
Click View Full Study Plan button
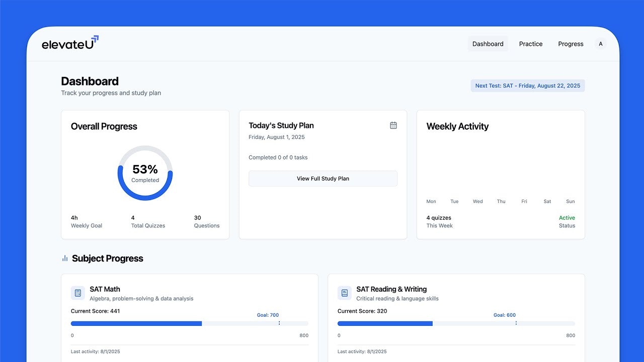(323, 178)
